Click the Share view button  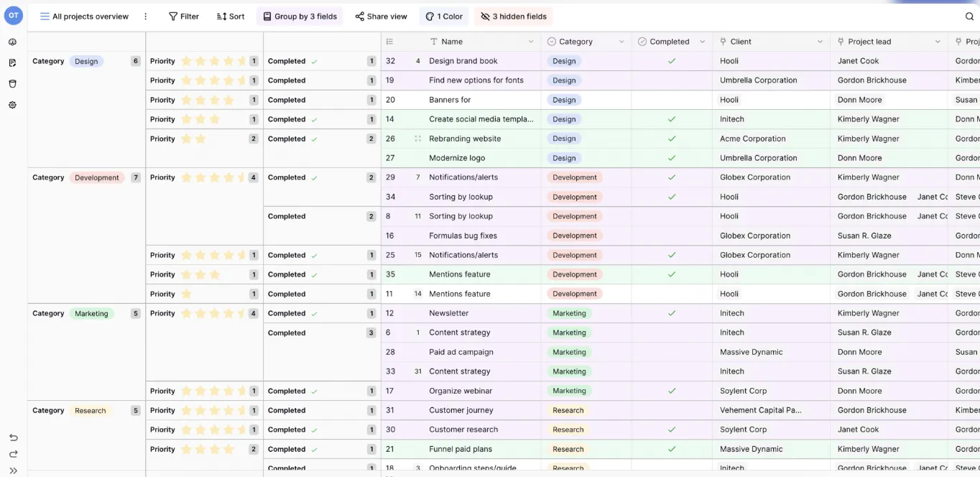pyautogui.click(x=381, y=17)
